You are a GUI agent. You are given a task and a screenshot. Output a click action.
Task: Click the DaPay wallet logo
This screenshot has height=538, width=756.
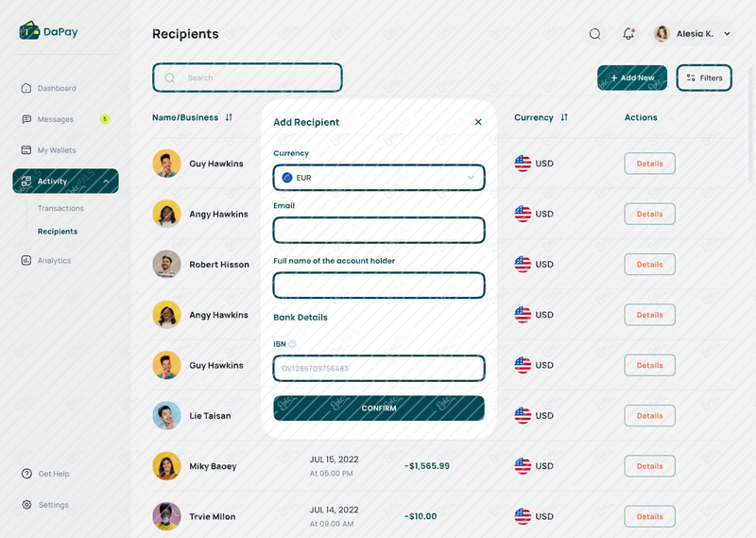pos(29,31)
